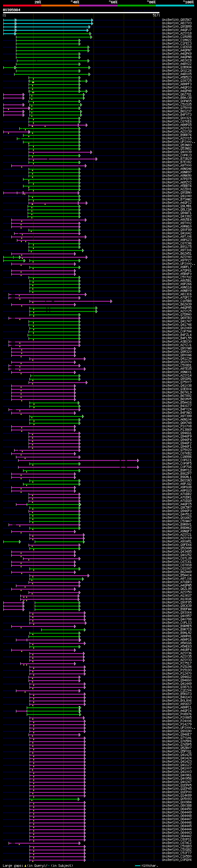Select the UniRef100_Q0PWS5 label

point(177,101)
